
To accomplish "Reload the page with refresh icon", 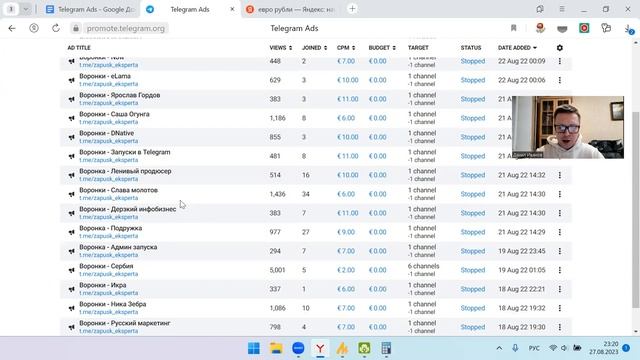I will [x=56, y=28].
